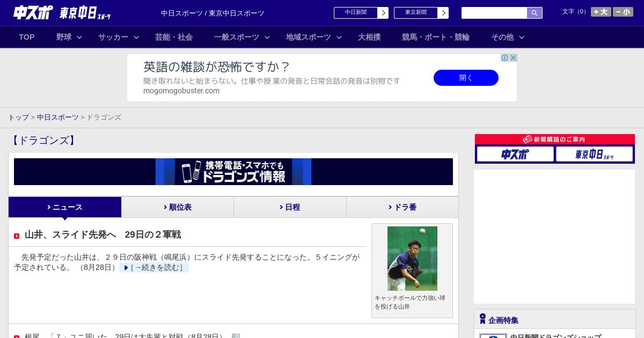Click the ドラゴンズ情報 mobile banner
The image size is (644, 338).
233,172
